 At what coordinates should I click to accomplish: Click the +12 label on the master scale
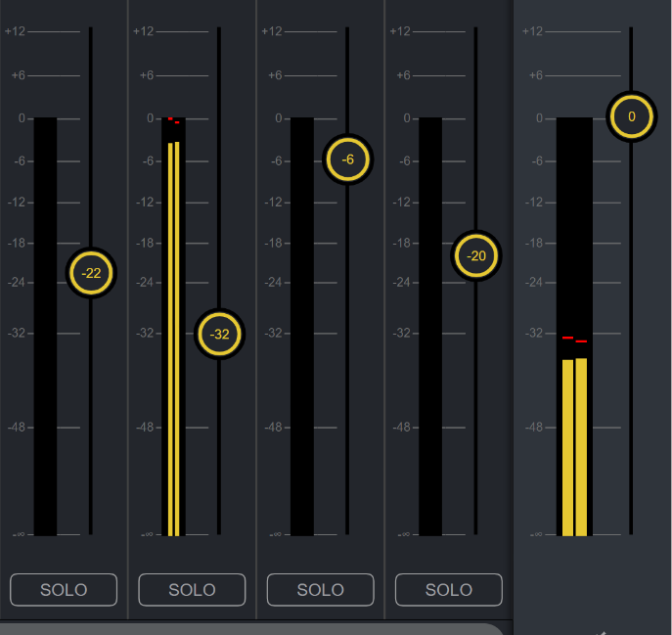[532, 31]
